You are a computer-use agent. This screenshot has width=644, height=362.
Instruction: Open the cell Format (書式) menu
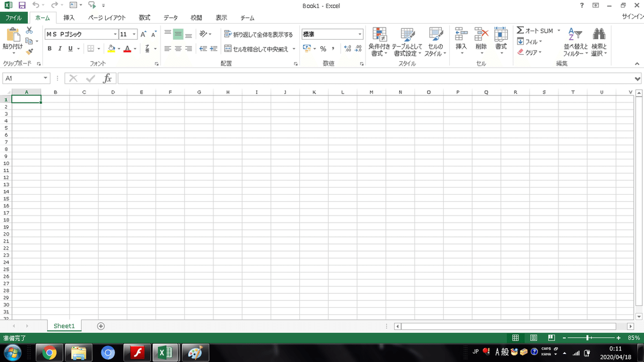(x=501, y=41)
